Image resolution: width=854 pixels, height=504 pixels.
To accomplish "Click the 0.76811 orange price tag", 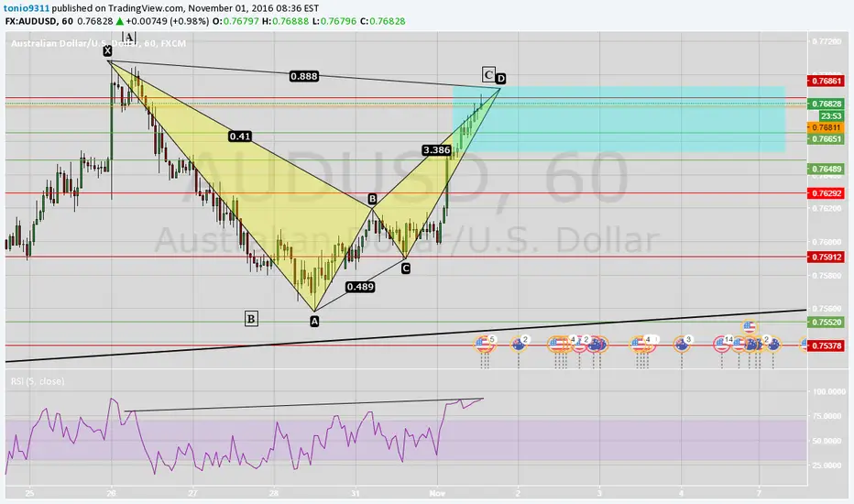I will (x=827, y=127).
